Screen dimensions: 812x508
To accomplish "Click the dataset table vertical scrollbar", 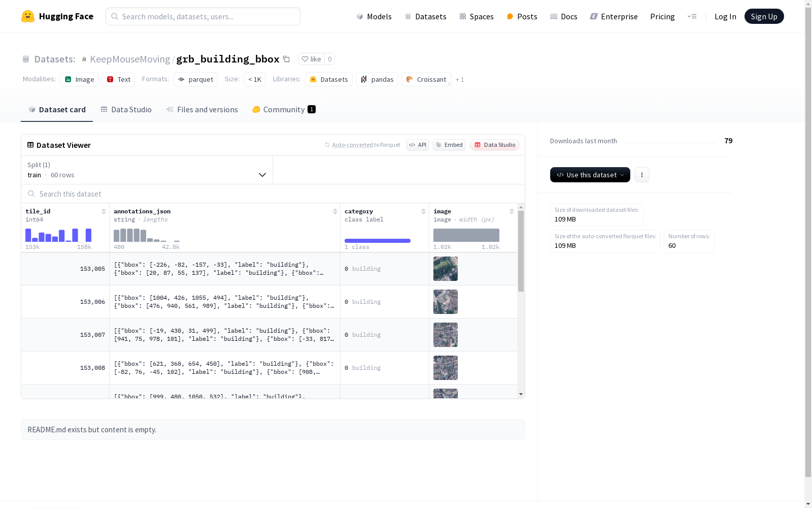I will (x=521, y=251).
